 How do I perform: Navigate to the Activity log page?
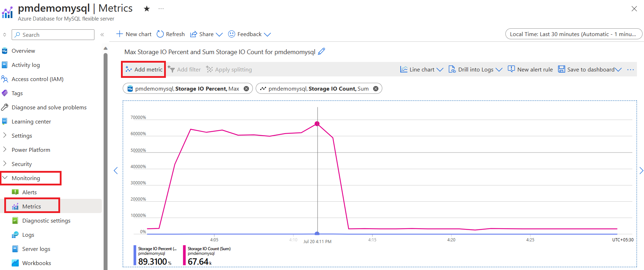pyautogui.click(x=25, y=65)
